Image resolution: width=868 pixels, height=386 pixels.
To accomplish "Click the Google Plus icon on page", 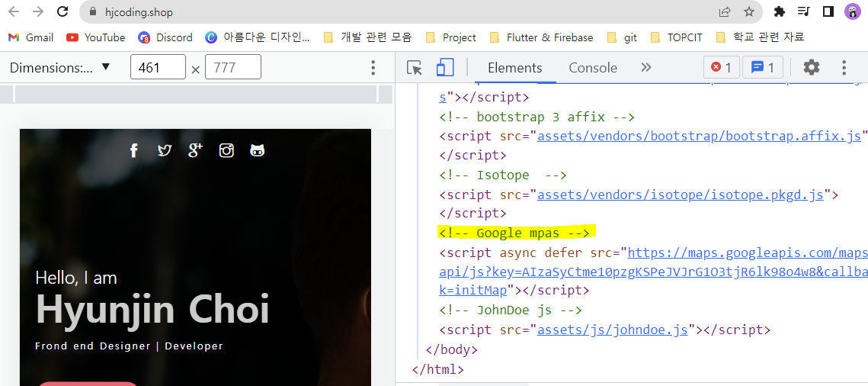I will [195, 150].
